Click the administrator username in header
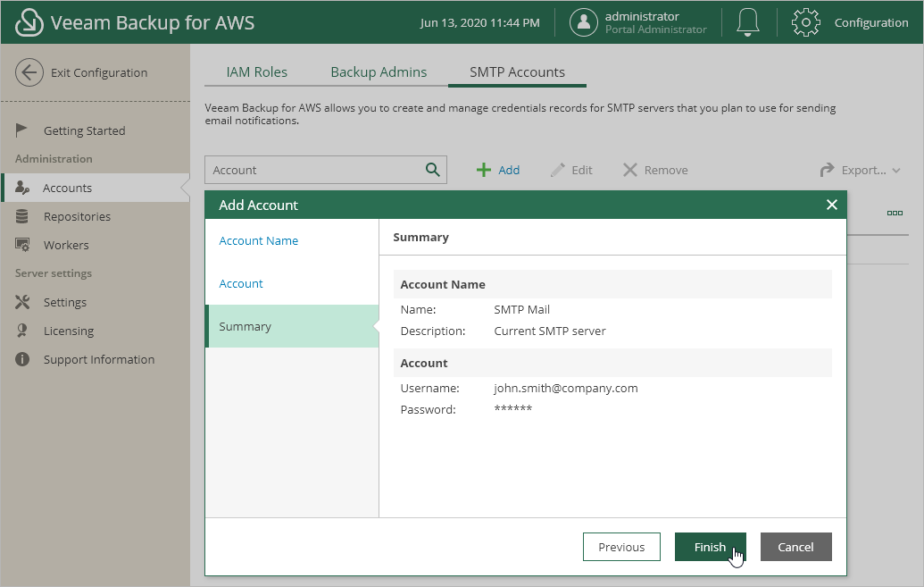The width and height of the screenshot is (924, 587). (x=642, y=16)
